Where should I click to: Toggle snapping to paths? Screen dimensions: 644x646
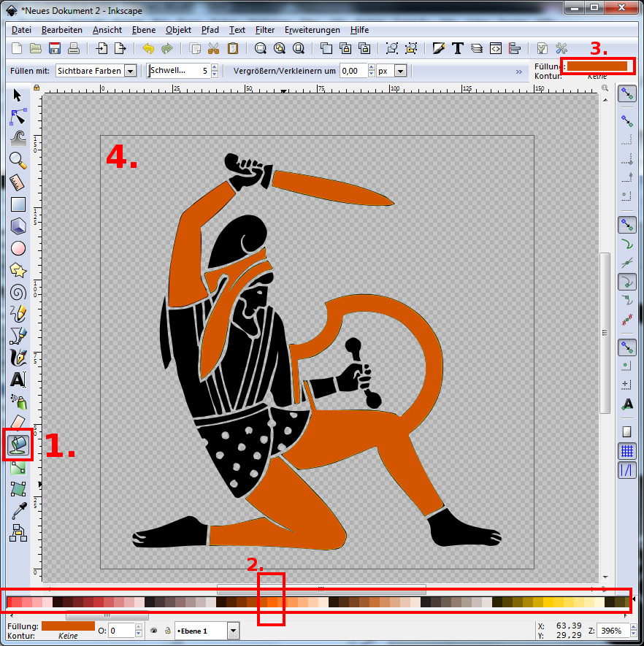[x=626, y=245]
